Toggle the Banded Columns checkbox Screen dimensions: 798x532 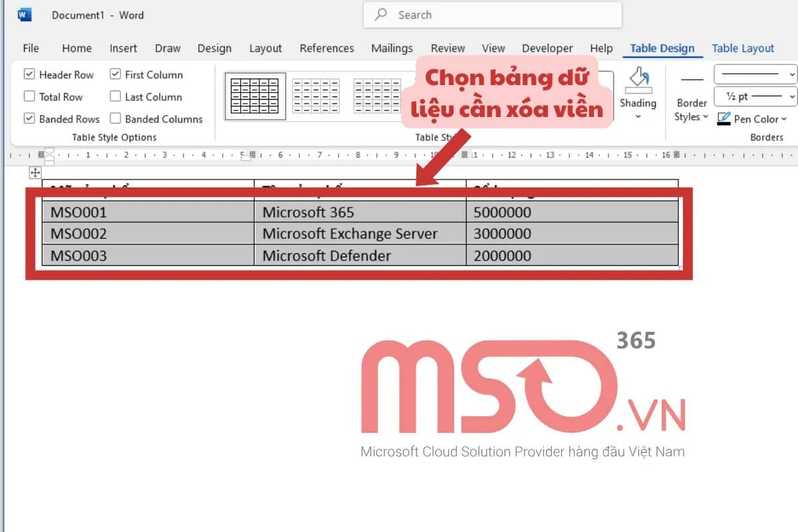coord(115,119)
